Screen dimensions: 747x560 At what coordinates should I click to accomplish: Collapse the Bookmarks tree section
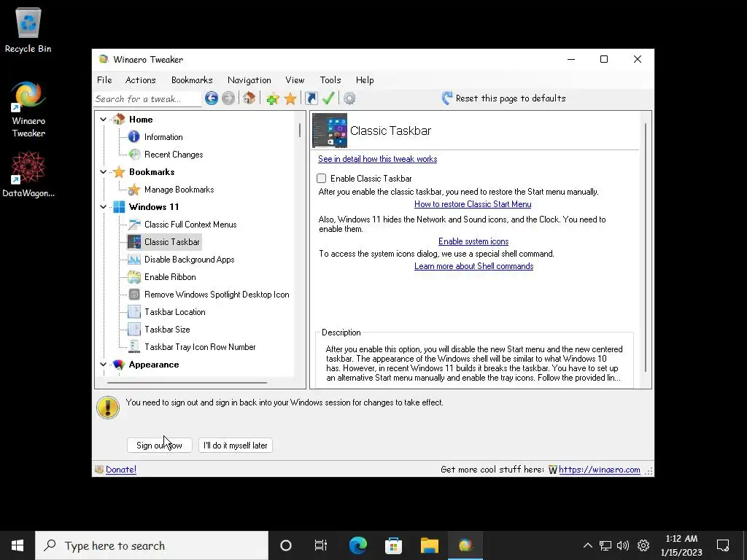[x=104, y=172]
